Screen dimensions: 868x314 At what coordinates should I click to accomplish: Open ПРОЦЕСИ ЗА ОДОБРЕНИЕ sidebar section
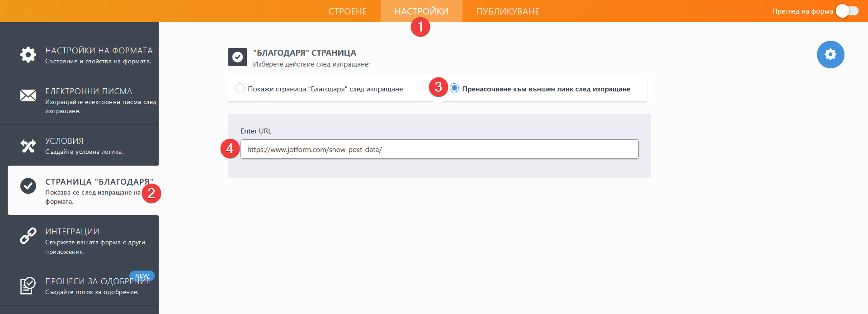click(79, 285)
